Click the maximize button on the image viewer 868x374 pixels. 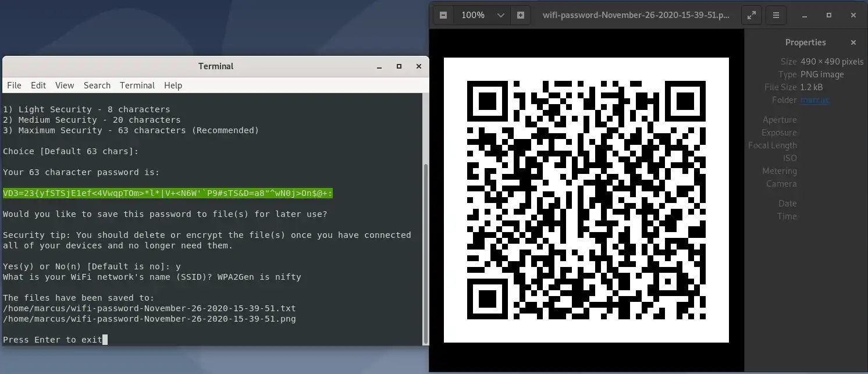point(828,15)
